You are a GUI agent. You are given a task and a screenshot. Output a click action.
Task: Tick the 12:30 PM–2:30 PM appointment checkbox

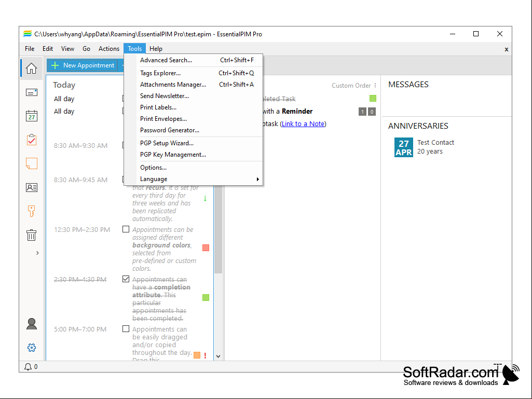(126, 229)
